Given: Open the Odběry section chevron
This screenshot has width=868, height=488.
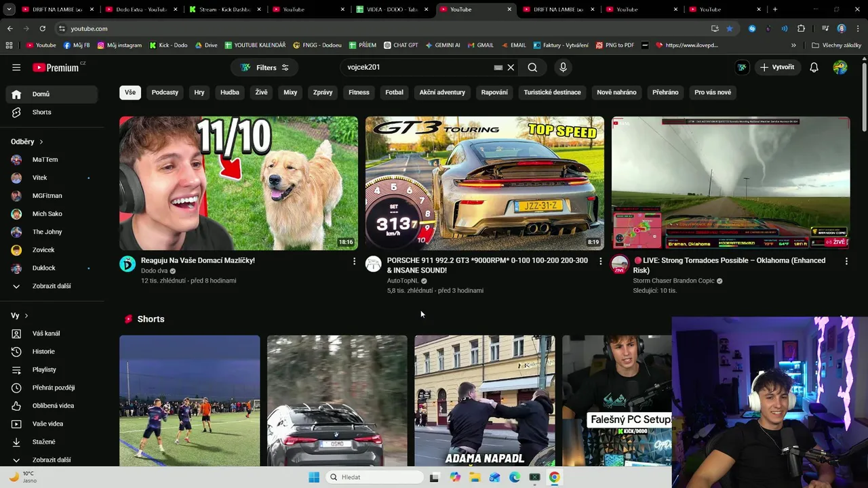Looking at the screenshot, I should 41,142.
